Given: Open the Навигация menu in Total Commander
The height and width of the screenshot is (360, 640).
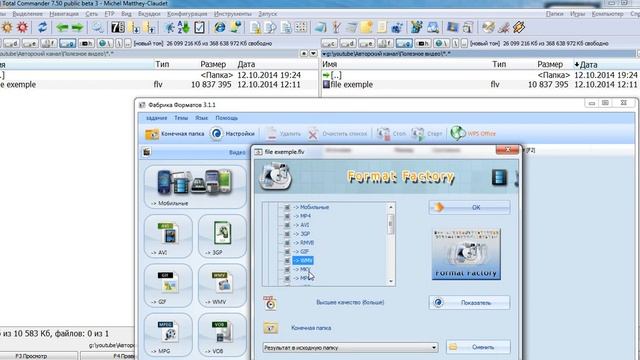Looking at the screenshot, I should 64,14.
